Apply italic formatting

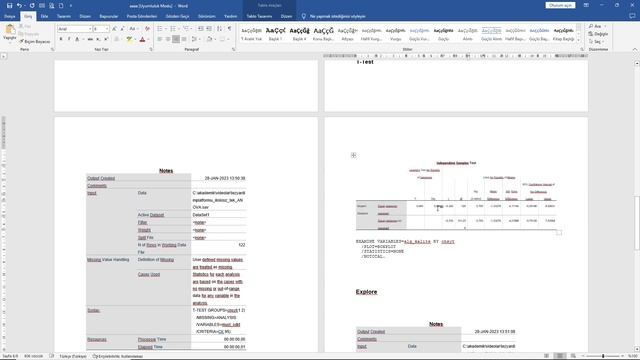coord(69,39)
